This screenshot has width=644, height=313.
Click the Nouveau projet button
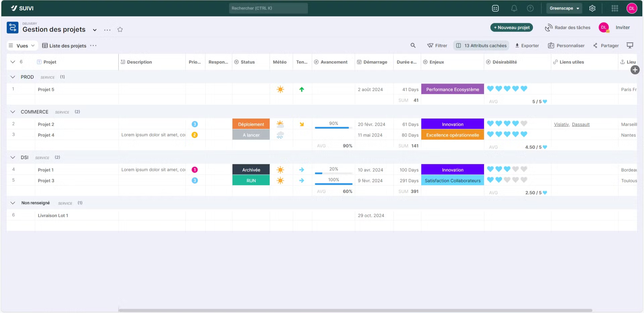pyautogui.click(x=512, y=27)
